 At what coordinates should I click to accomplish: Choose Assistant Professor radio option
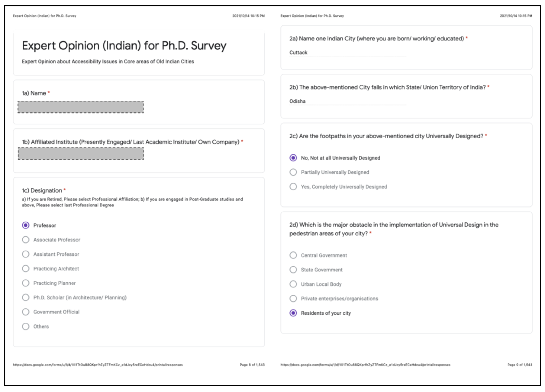[26, 254]
